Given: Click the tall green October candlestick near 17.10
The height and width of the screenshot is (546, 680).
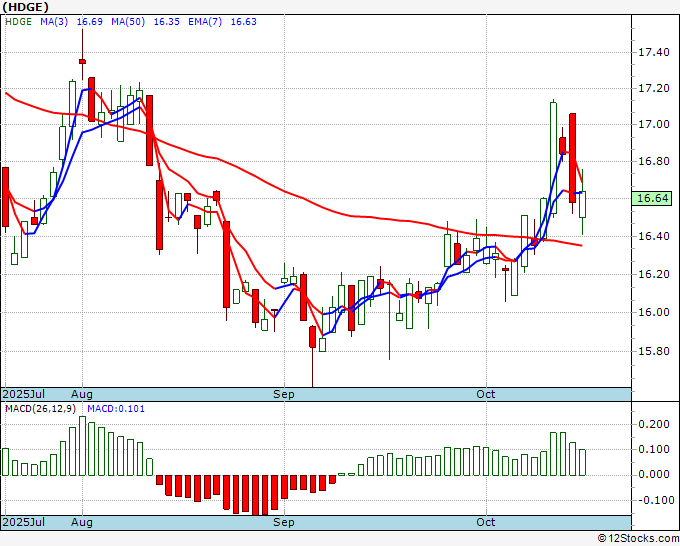Looking at the screenshot, I should coord(553,158).
